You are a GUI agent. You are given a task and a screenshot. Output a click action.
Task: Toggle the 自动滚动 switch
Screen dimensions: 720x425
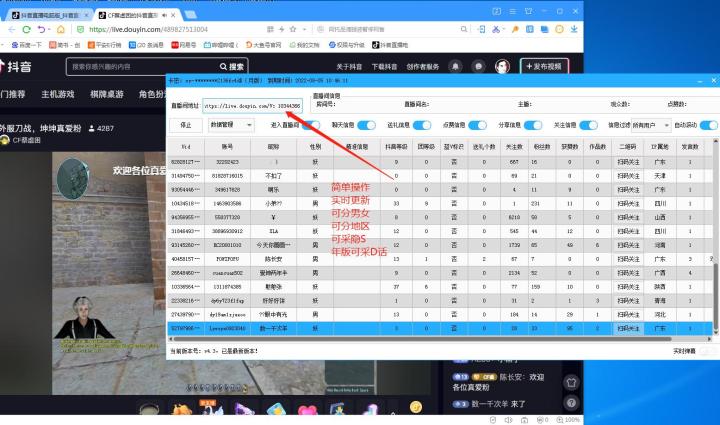pos(709,125)
